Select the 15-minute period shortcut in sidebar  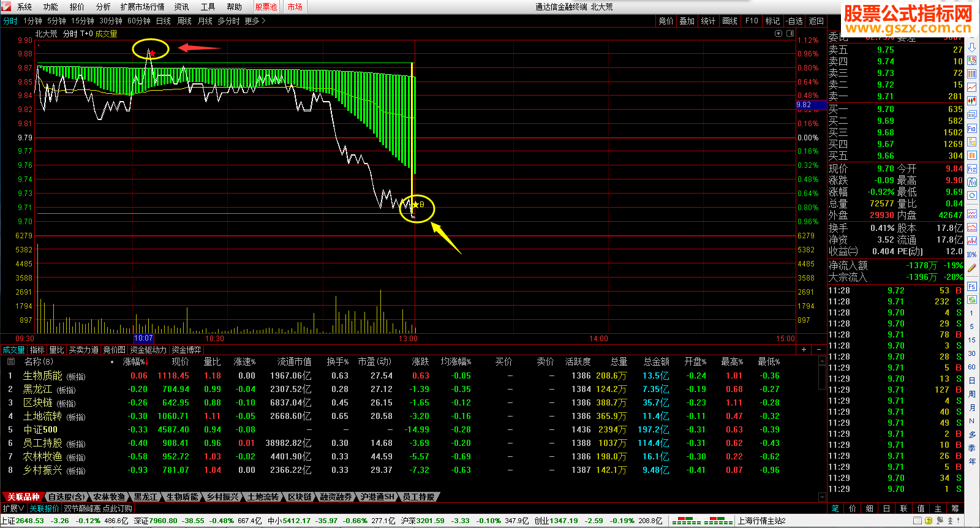(971, 340)
